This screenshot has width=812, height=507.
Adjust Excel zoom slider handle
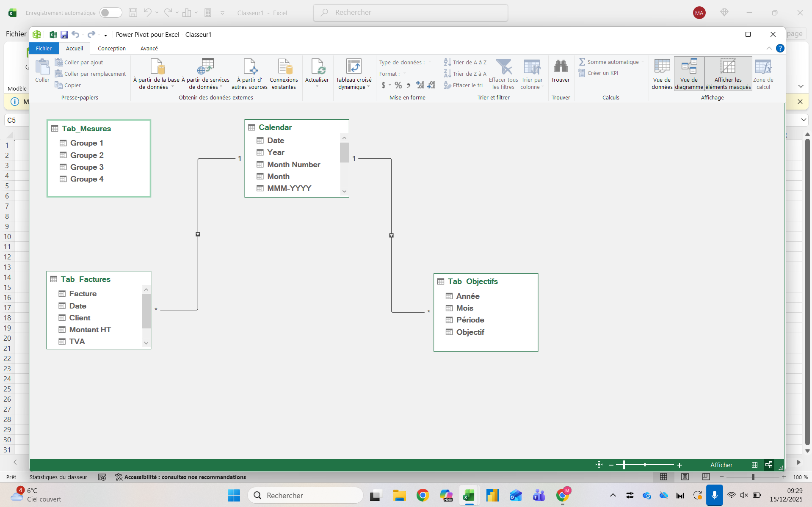(753, 477)
